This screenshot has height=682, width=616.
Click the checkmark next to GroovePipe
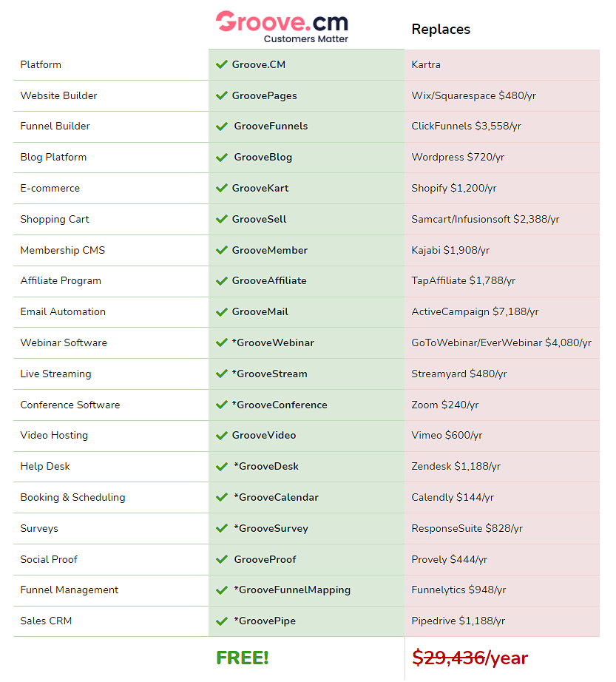(x=221, y=621)
